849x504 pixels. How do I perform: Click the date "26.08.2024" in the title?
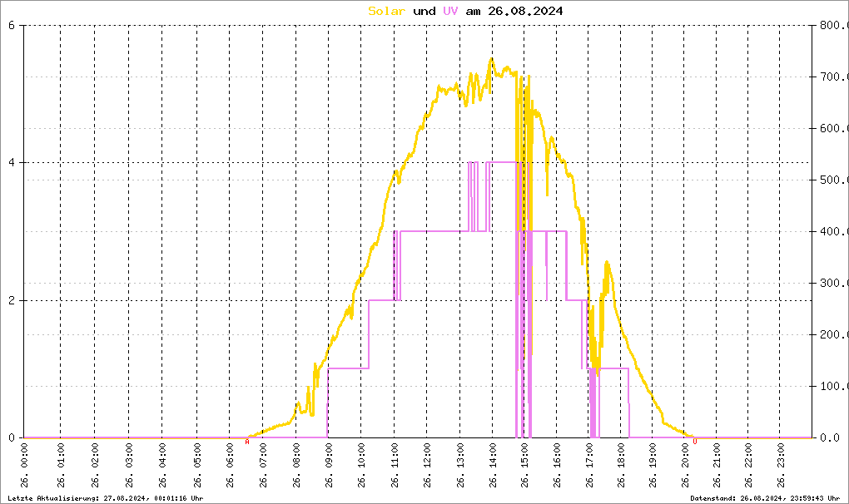click(x=525, y=11)
